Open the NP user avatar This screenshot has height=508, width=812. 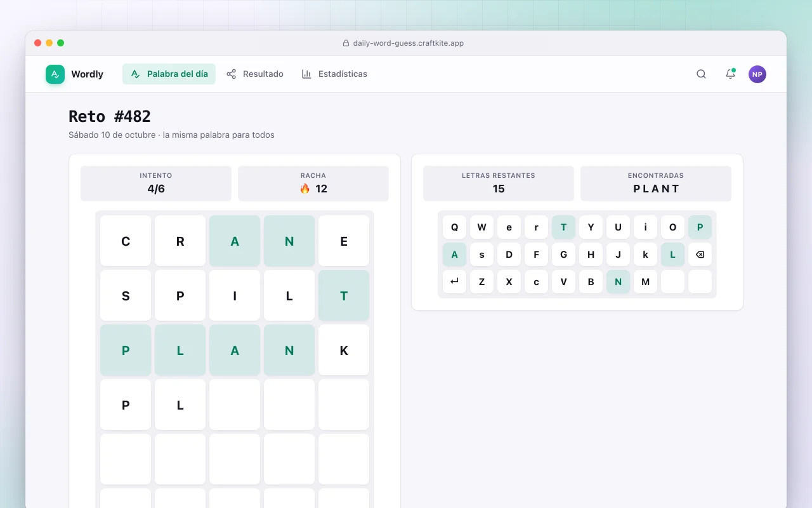pyautogui.click(x=757, y=74)
